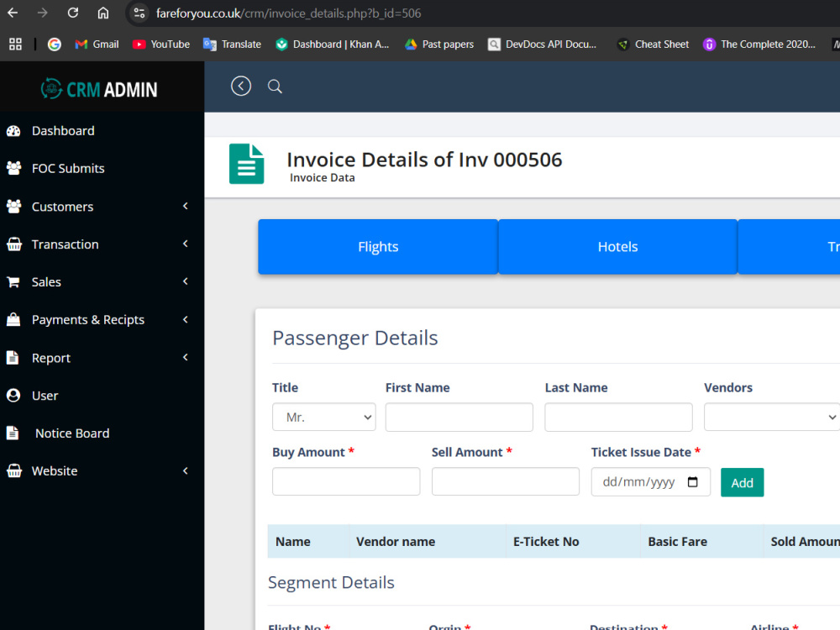Click the Report document icon
Screen dimensions: 840x630
tap(13, 357)
